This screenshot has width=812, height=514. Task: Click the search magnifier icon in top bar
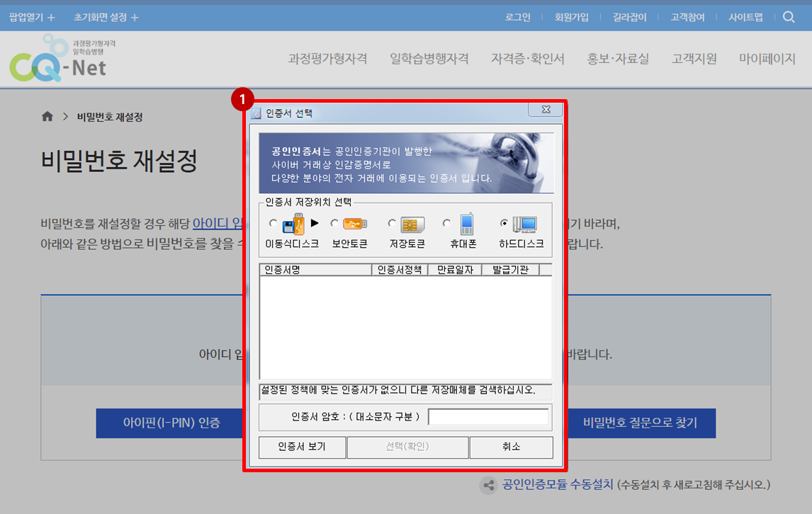pyautogui.click(x=788, y=17)
